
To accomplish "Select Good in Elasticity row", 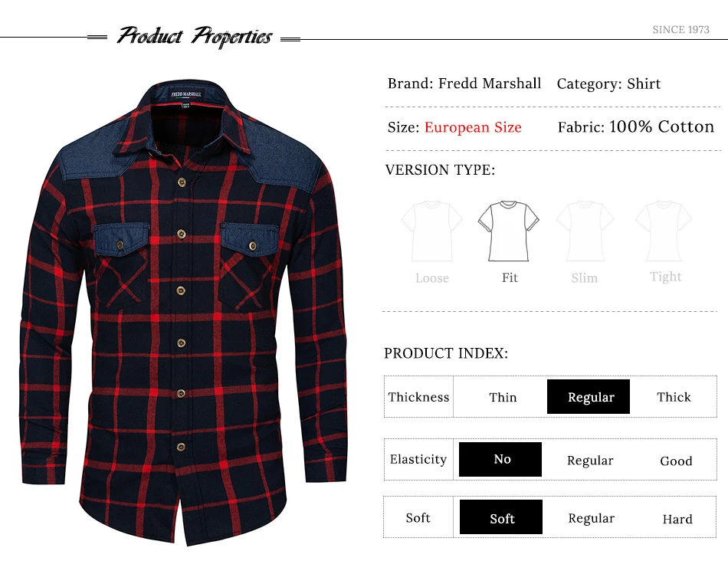I will (676, 461).
